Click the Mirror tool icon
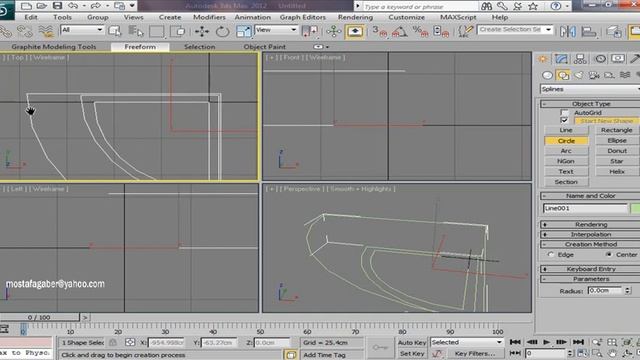 pyautogui.click(x=568, y=31)
